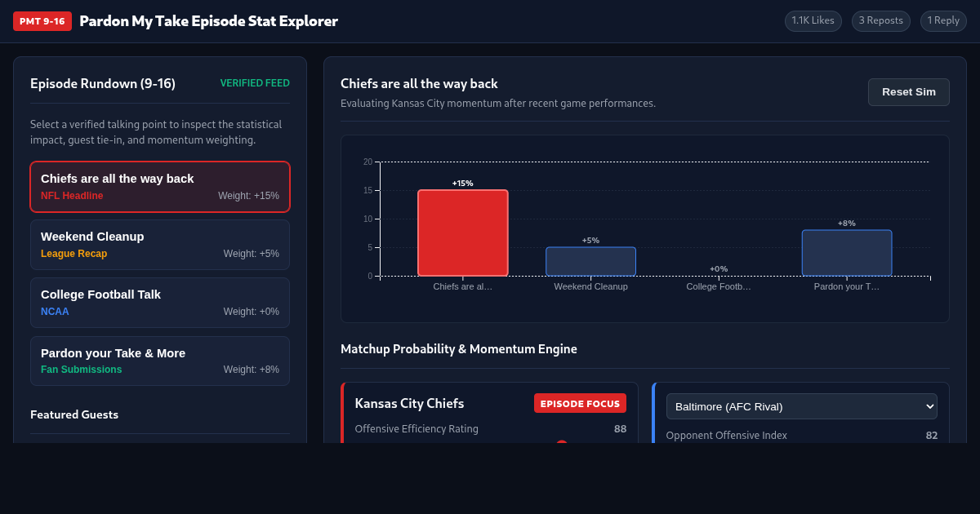Click the Weekend Cleanup chart axis label
Screen dimensions: 980x514
click(x=590, y=286)
